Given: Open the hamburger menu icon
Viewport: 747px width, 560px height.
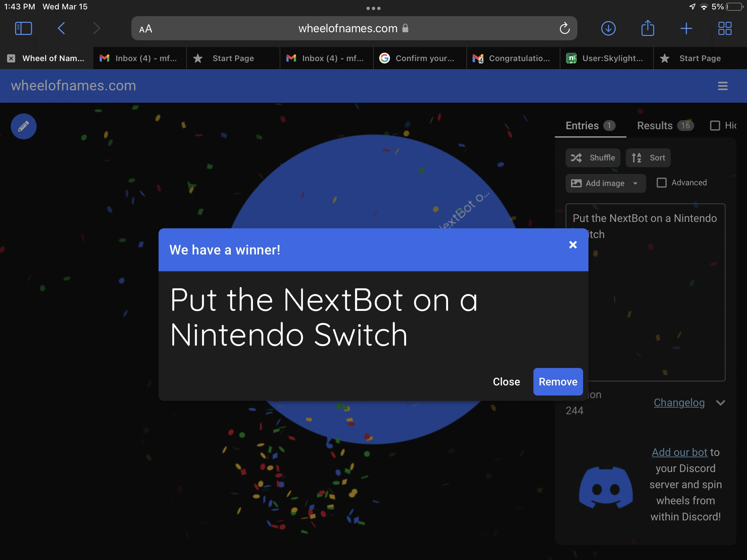Looking at the screenshot, I should [x=722, y=86].
